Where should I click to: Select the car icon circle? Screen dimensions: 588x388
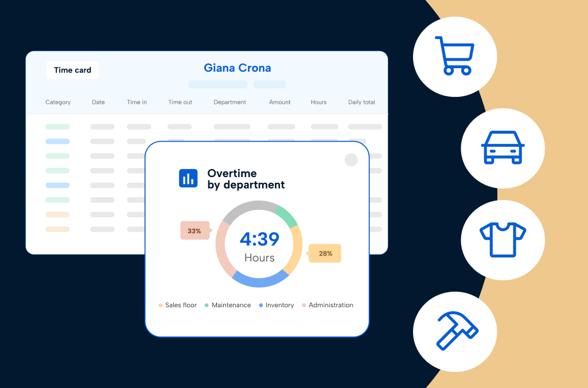pyautogui.click(x=503, y=148)
